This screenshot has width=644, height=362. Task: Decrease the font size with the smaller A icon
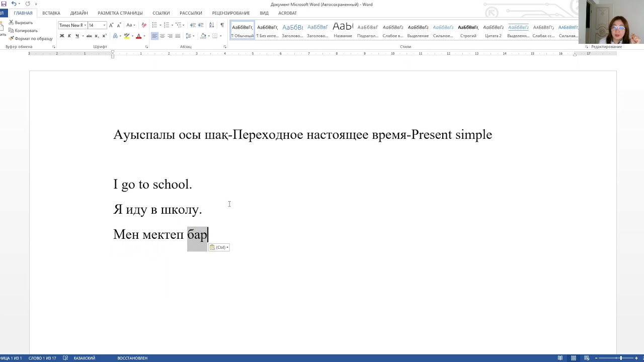pos(119,25)
